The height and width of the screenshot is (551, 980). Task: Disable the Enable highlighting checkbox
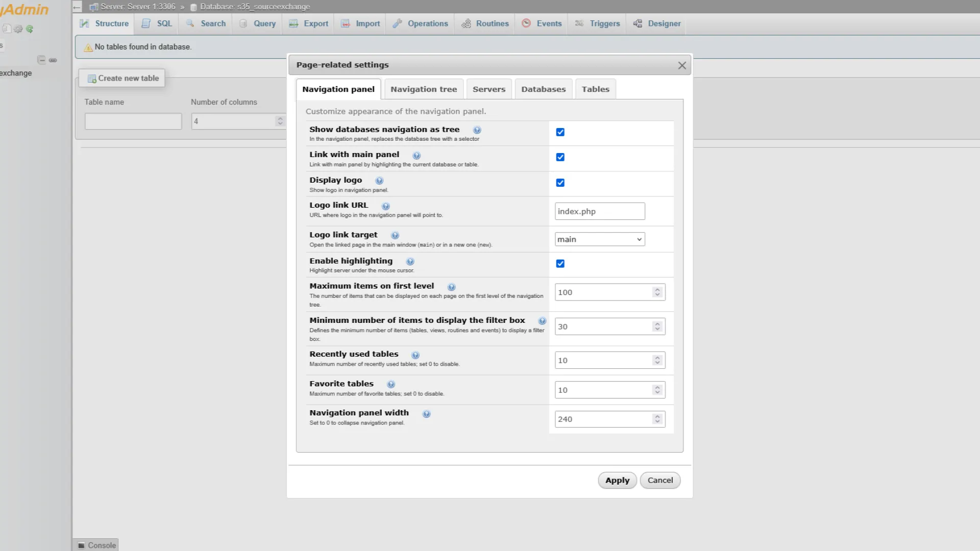click(x=560, y=264)
